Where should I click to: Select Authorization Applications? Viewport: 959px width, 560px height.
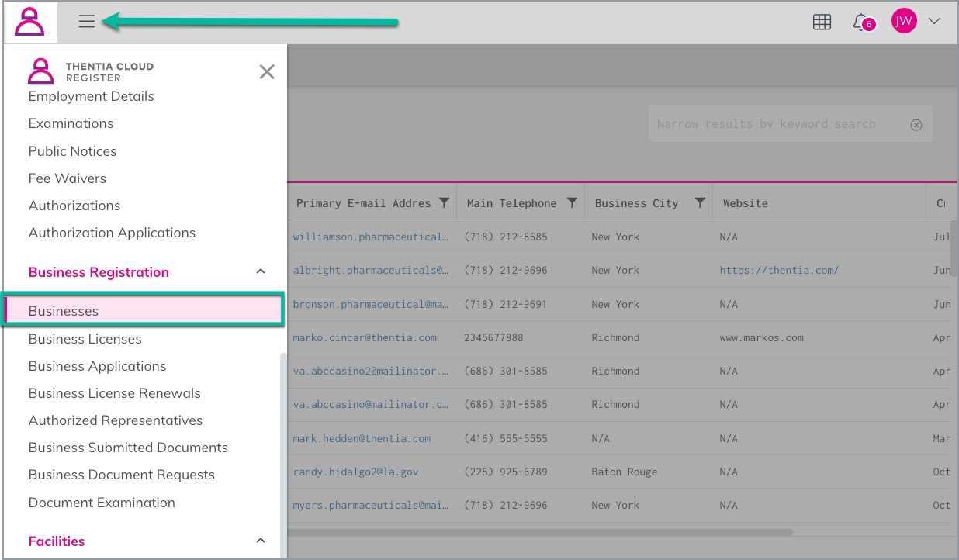[113, 233]
